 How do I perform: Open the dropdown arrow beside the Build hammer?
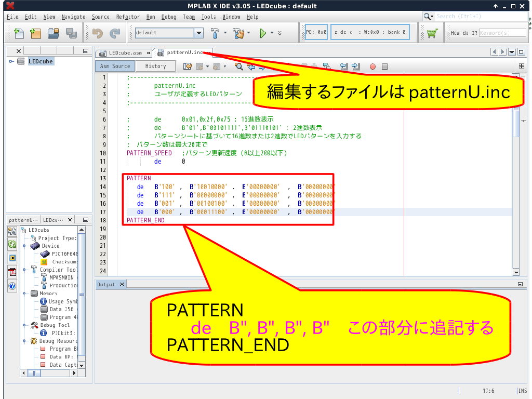[225, 33]
